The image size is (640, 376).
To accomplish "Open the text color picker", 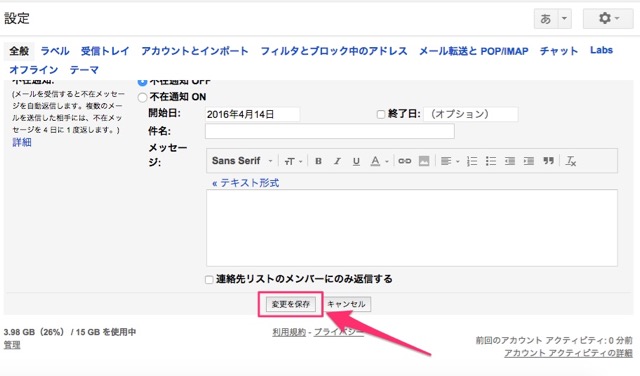I will tap(379, 161).
